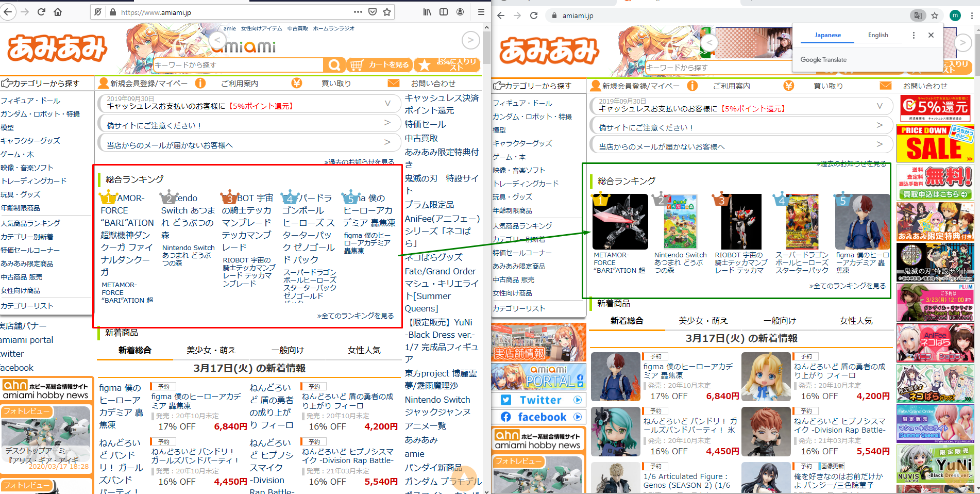Viewport: 980px width, 494px height.
Task: Open the Firefox Library icon
Action: tap(427, 12)
